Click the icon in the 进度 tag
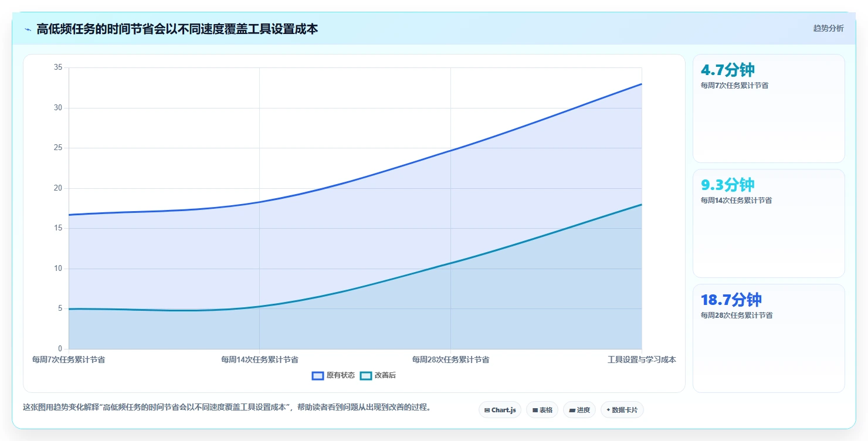The image size is (868, 441). tap(572, 411)
